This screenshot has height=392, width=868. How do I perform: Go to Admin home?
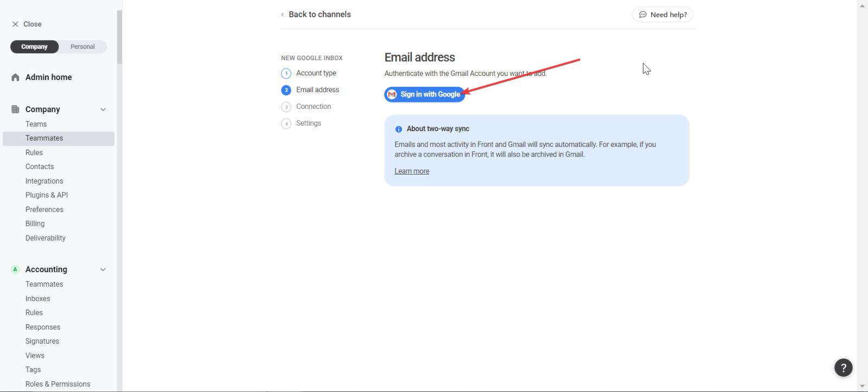pos(48,78)
